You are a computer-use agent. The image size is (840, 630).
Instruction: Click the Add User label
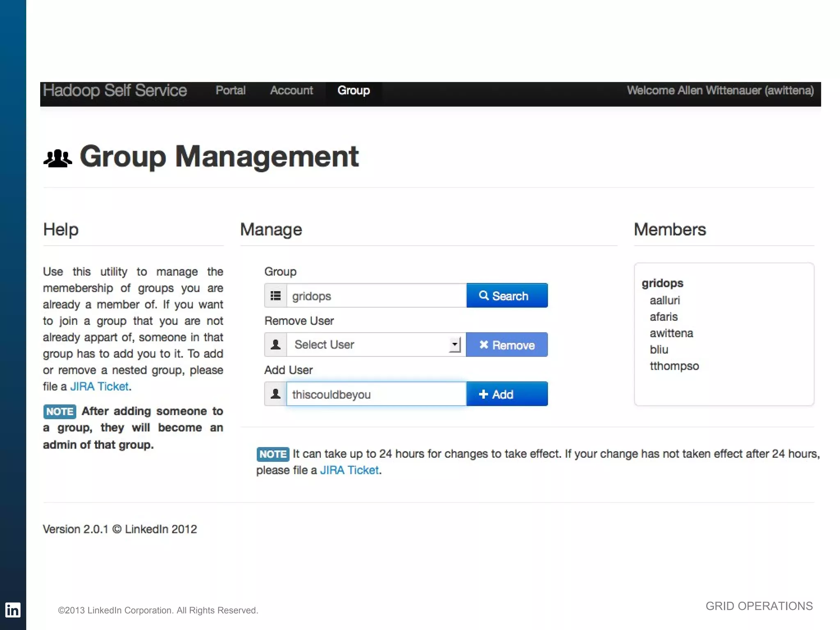pos(288,370)
